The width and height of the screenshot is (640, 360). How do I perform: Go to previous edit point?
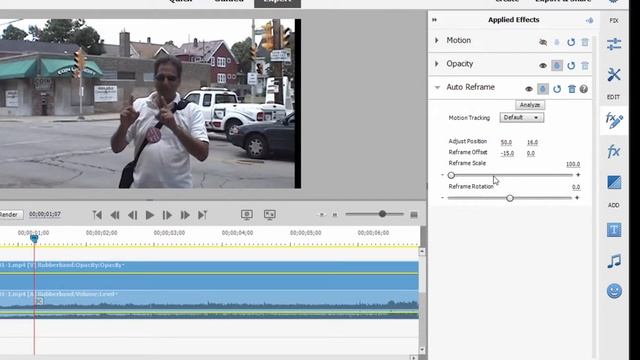97,215
